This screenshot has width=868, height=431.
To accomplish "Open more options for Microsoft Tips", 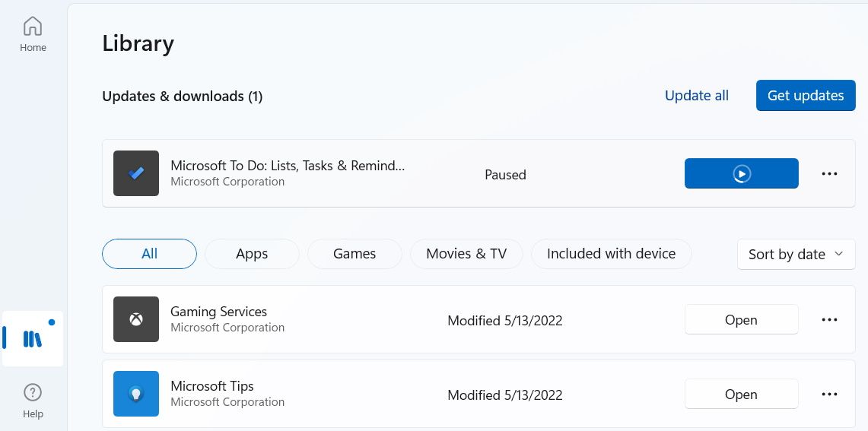I will click(x=829, y=395).
